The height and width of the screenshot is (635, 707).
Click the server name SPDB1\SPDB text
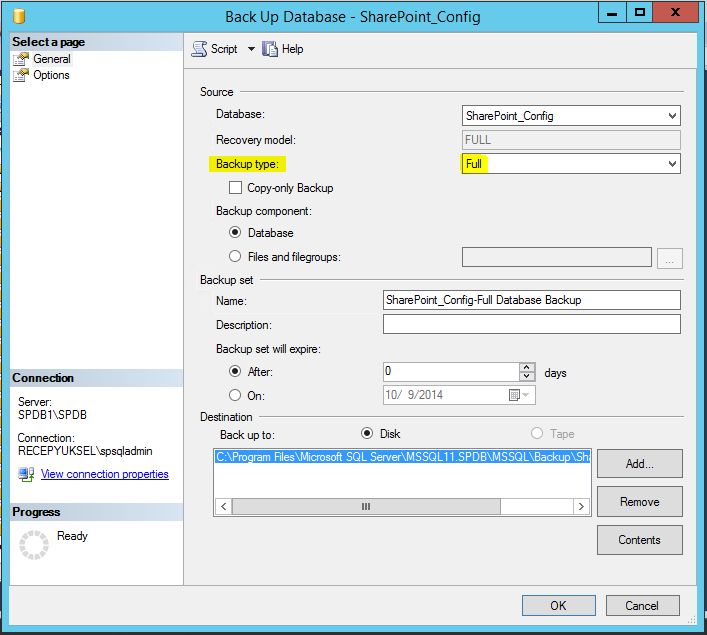[52, 414]
